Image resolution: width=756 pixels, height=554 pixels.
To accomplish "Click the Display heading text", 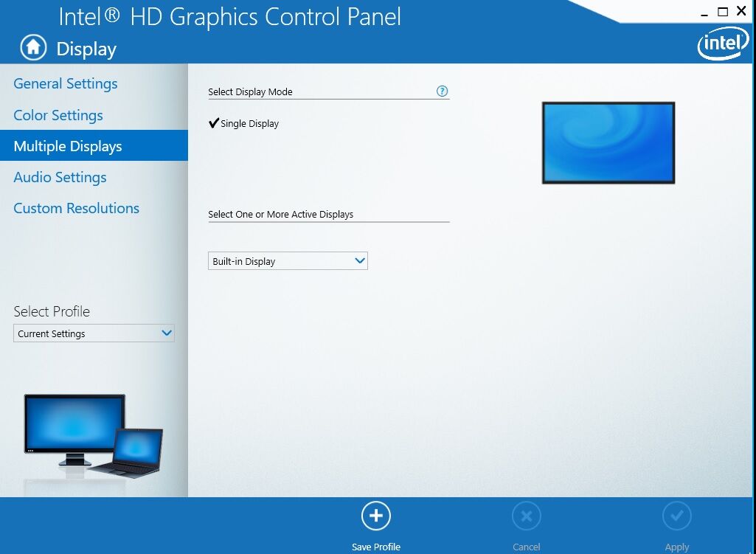I will click(x=86, y=49).
